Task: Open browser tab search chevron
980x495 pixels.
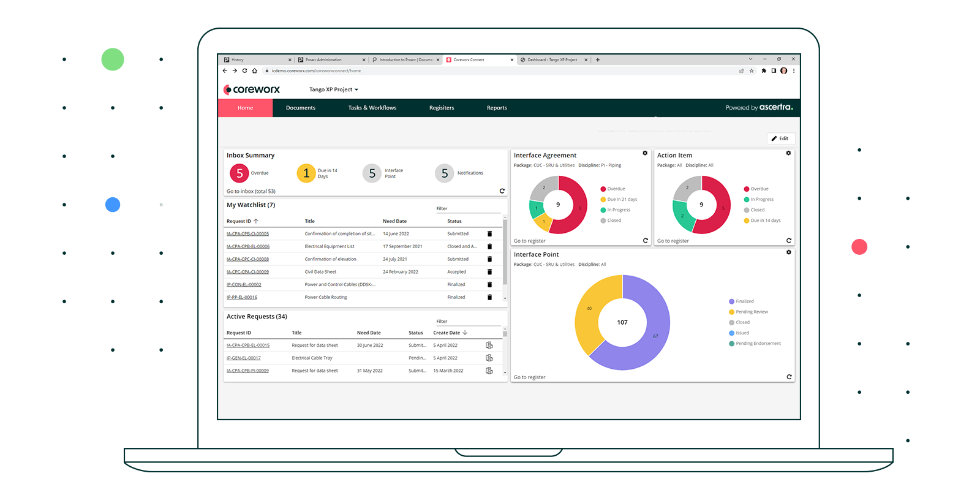Action: 750,59
